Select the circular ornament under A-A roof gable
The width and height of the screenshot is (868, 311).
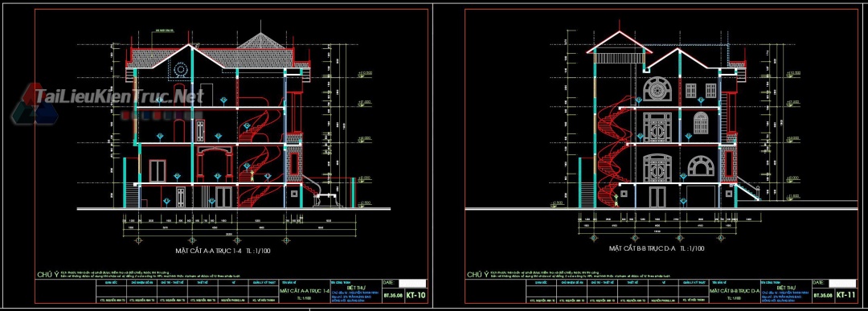point(181,70)
